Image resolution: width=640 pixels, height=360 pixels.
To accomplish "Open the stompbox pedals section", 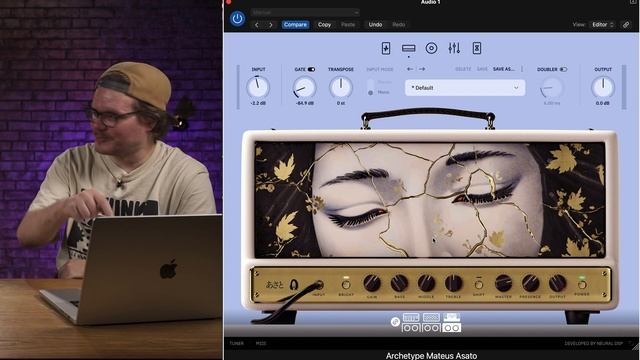I will [x=386, y=48].
